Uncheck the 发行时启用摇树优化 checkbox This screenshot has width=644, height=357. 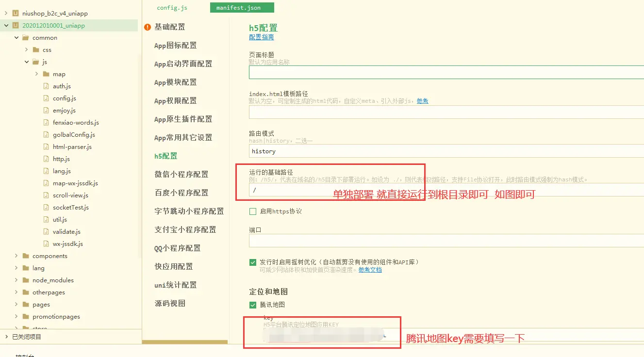(x=252, y=262)
